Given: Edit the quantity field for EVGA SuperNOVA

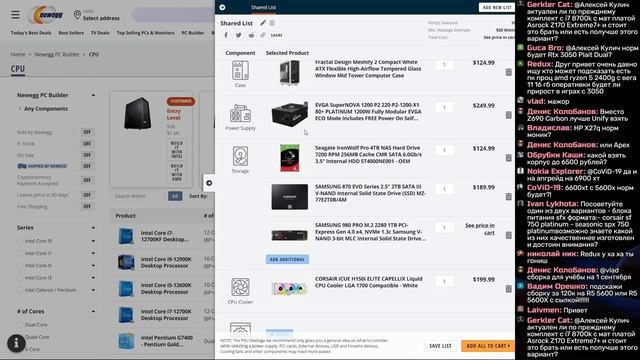Looking at the screenshot, I should point(444,107).
